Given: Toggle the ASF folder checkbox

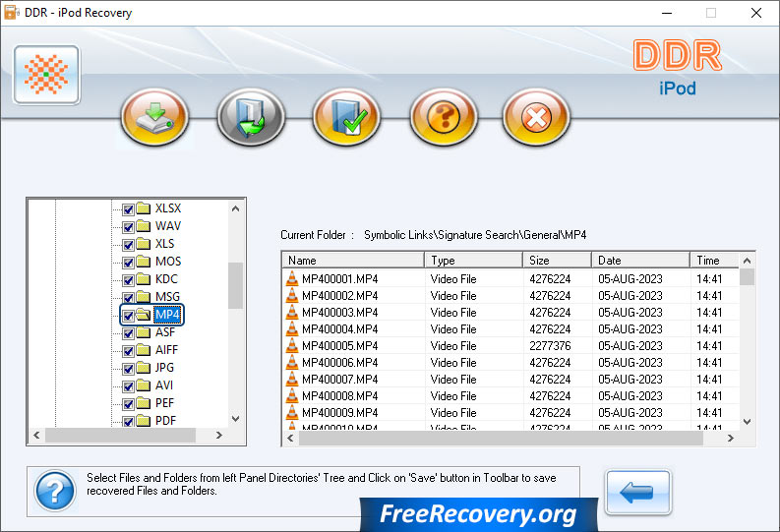Looking at the screenshot, I should tap(128, 333).
